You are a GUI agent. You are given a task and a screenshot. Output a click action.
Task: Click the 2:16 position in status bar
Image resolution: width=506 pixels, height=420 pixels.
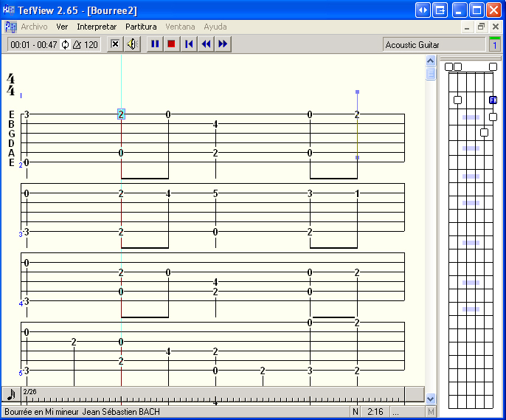[x=375, y=412]
